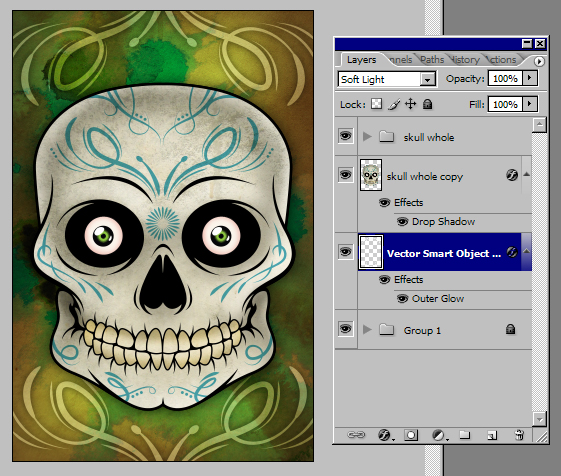Create new fill or adjustment layer
561x476 pixels.
point(439,435)
